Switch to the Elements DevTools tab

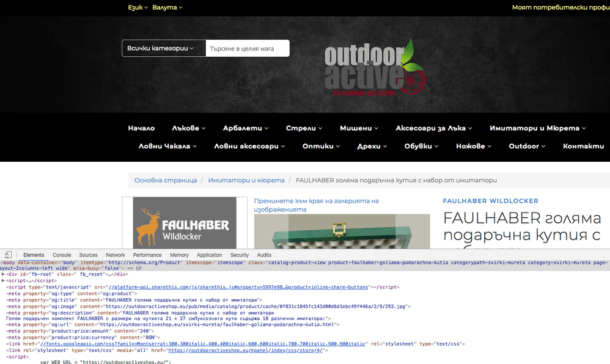point(34,255)
